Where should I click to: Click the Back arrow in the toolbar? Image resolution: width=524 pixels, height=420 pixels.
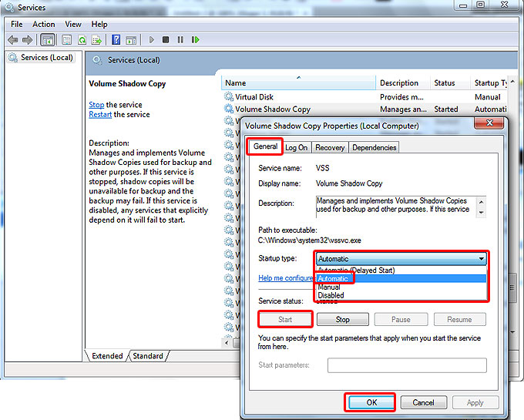(x=13, y=39)
